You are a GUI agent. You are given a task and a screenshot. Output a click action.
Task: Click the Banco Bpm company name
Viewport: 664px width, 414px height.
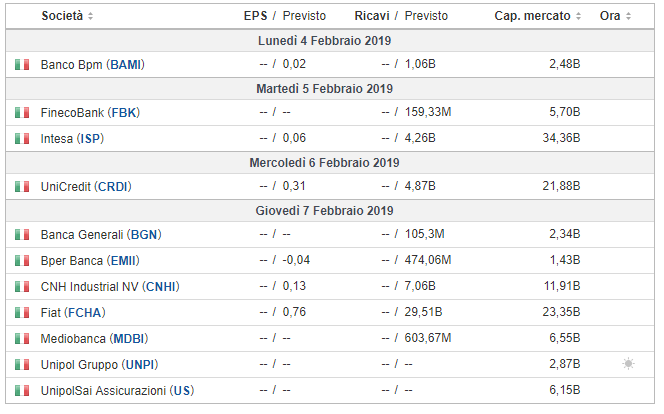click(72, 65)
